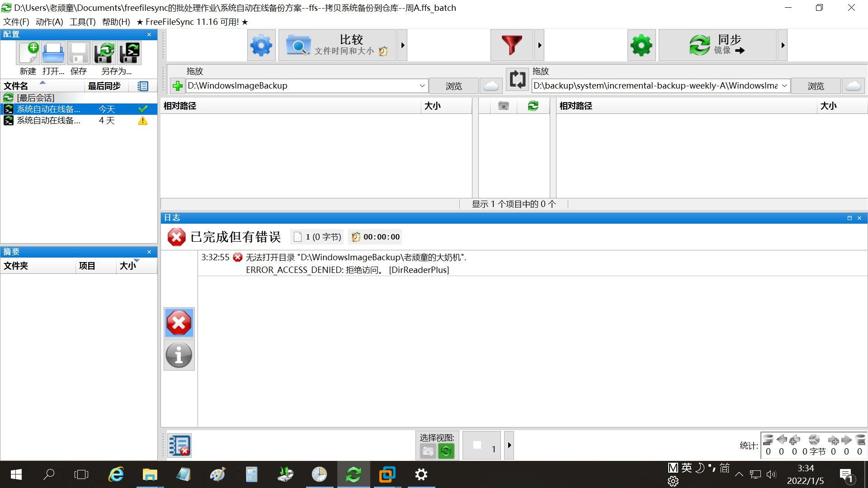868x488 pixels.
Task: Click the camera category column icon in middle grid
Action: coord(503,106)
